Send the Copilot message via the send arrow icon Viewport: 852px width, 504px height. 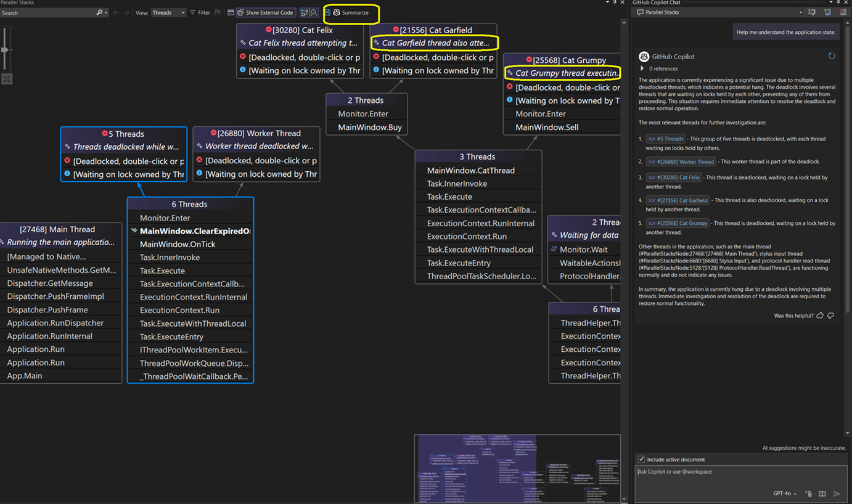837,493
